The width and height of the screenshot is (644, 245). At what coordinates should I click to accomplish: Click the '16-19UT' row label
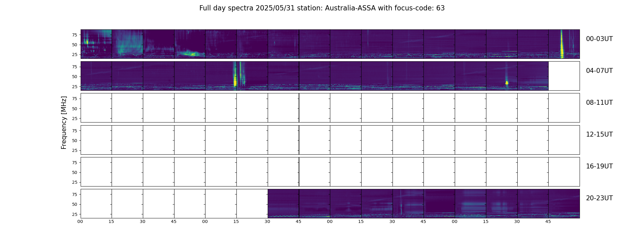(x=599, y=166)
